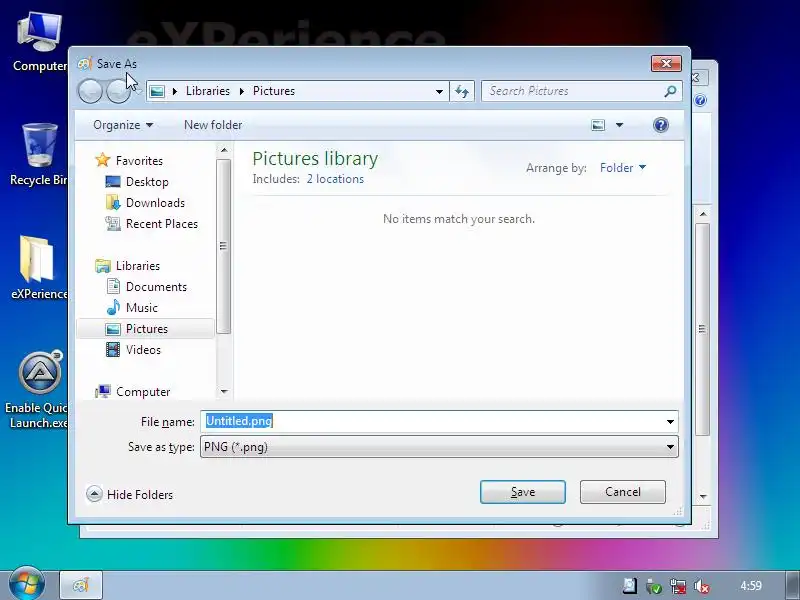Open the 2 locations link

coord(335,179)
